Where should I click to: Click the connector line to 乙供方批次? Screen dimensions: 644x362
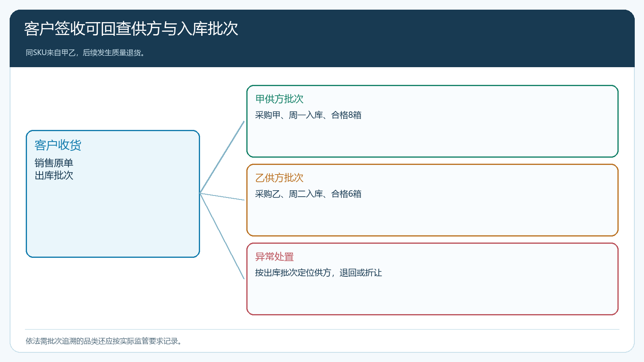222,197
